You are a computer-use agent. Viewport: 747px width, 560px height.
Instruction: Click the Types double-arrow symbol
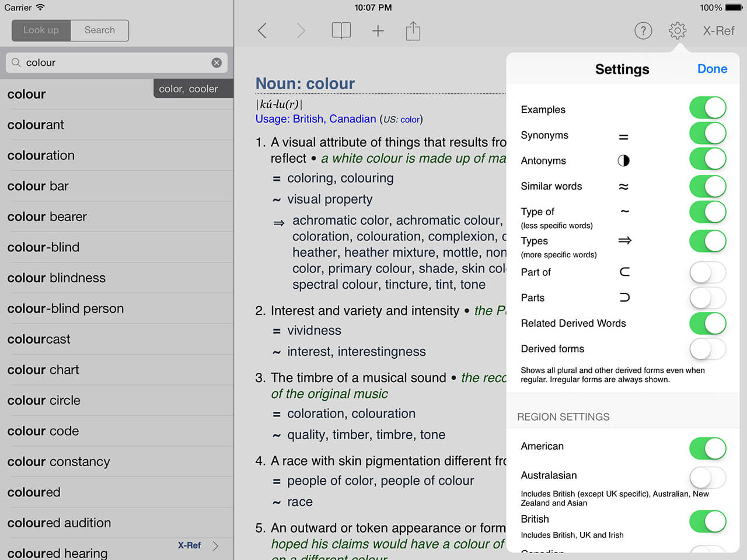[x=624, y=240]
